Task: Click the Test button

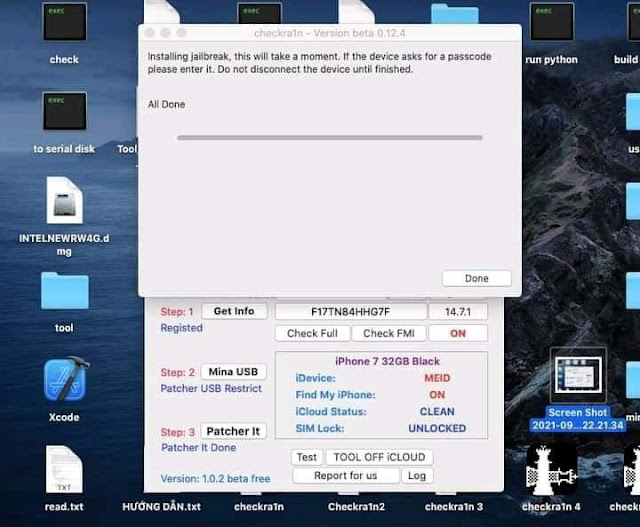Action: point(307,457)
